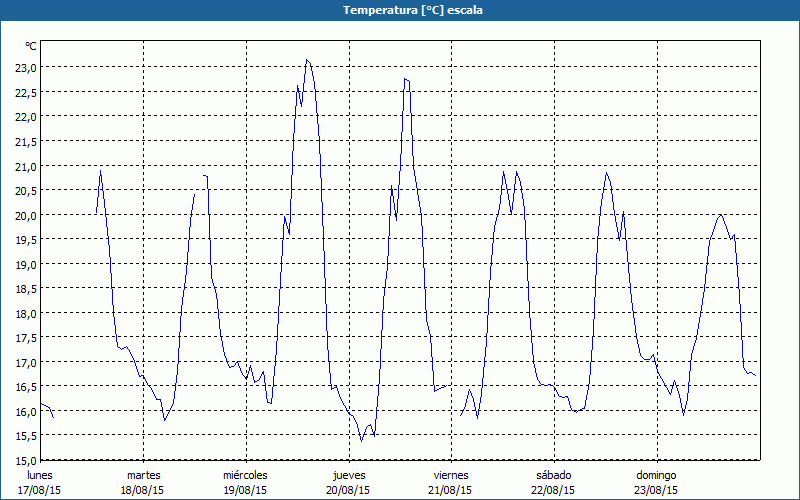Click the 21,0 tick label on the Y axis
This screenshot has width=800, height=500.
(25, 165)
